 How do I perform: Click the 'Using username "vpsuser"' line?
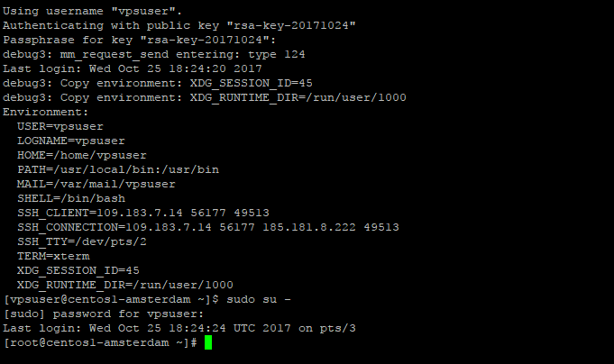(x=92, y=11)
